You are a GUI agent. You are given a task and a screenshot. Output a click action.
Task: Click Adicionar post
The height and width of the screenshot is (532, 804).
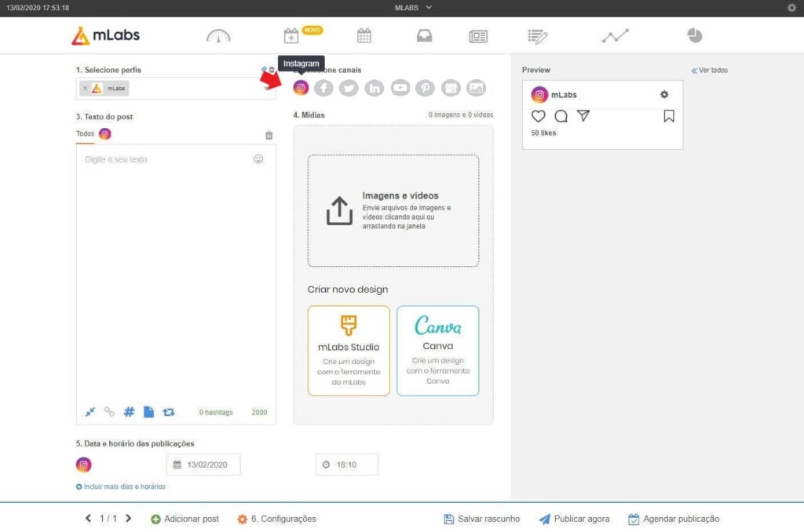coord(185,519)
